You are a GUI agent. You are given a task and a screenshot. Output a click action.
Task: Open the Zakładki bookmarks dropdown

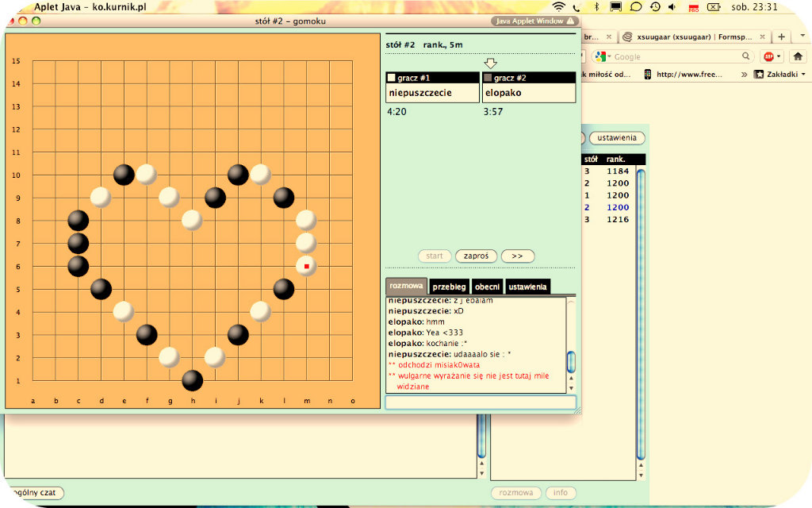tap(780, 74)
